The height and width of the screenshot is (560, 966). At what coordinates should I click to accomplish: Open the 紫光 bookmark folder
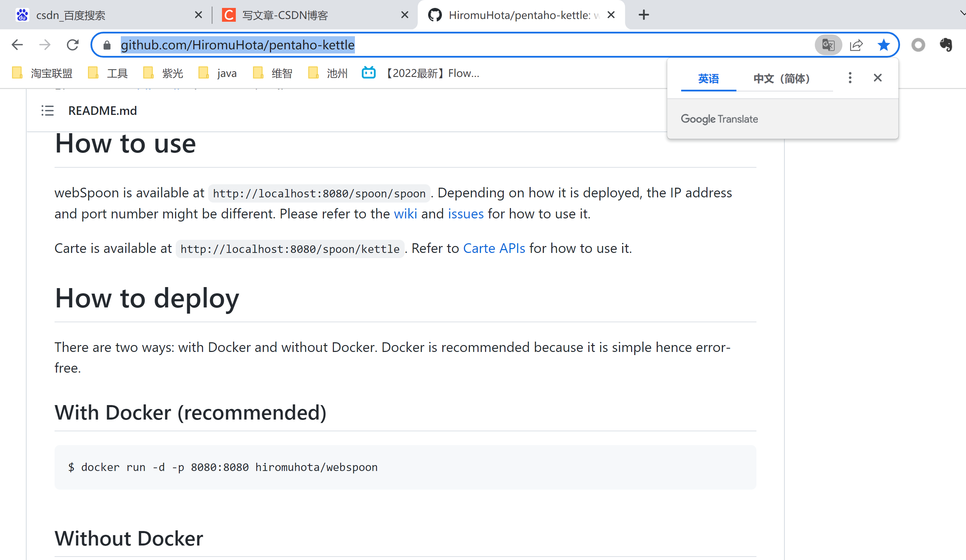[163, 73]
